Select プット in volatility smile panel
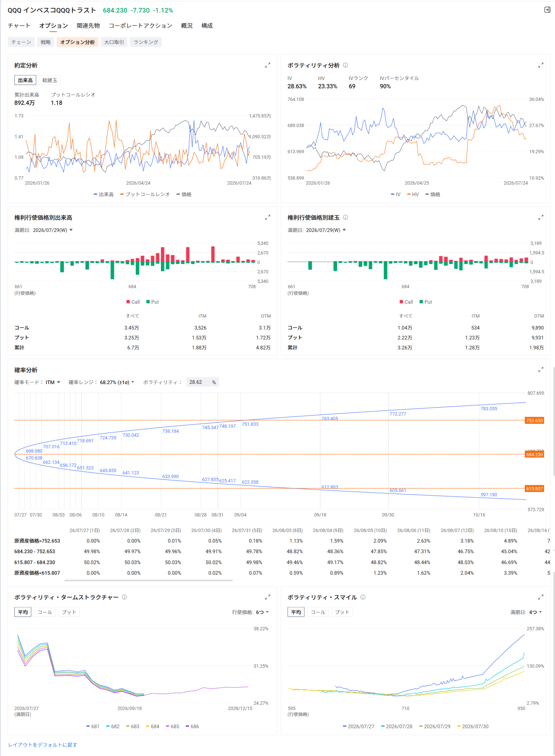The height and width of the screenshot is (756, 555). click(342, 612)
